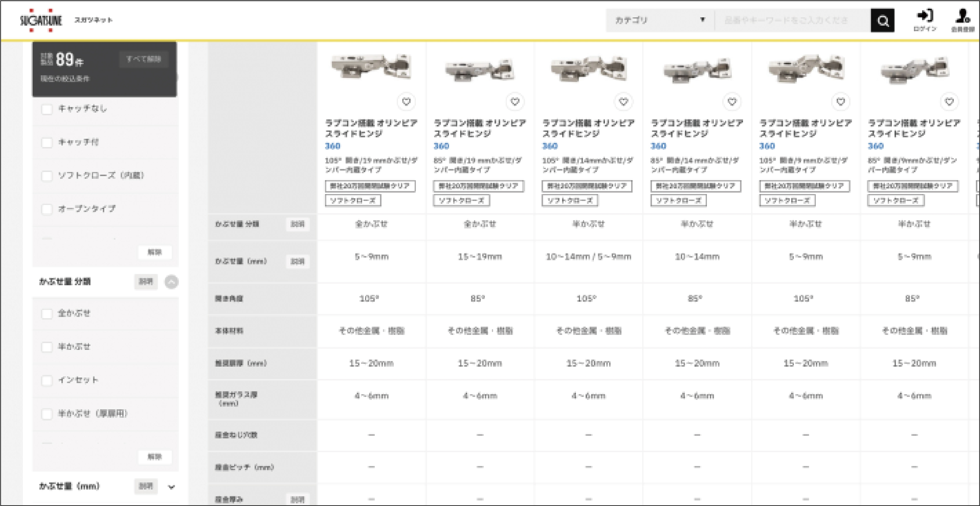
Task: Click heart icon on sixth hinge product
Action: [x=949, y=102]
